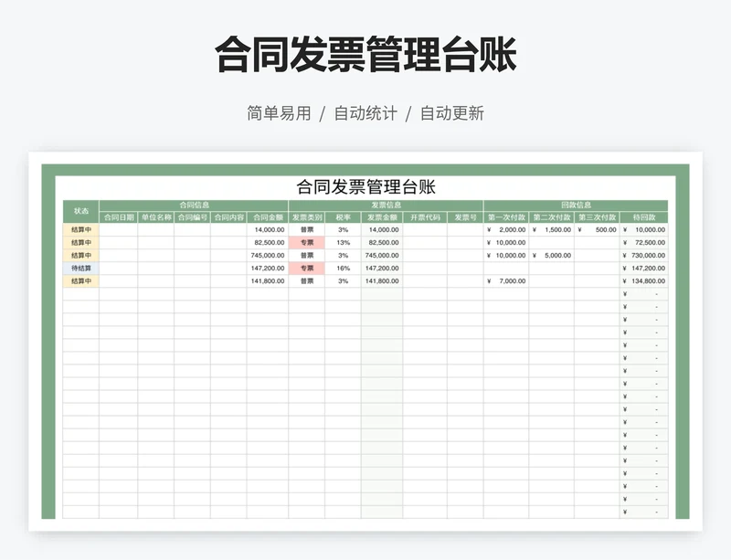The height and width of the screenshot is (560, 731).
Task: Select the 普票 cell in the 745,000.00 row
Action: pyautogui.click(x=307, y=256)
